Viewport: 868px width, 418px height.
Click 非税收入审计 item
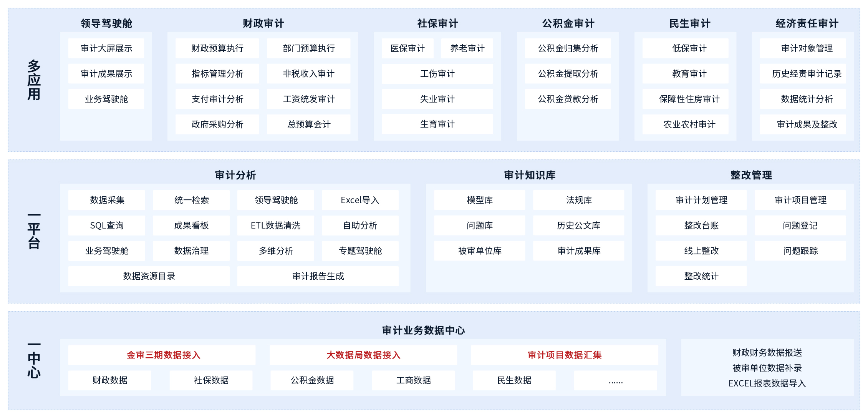(308, 74)
